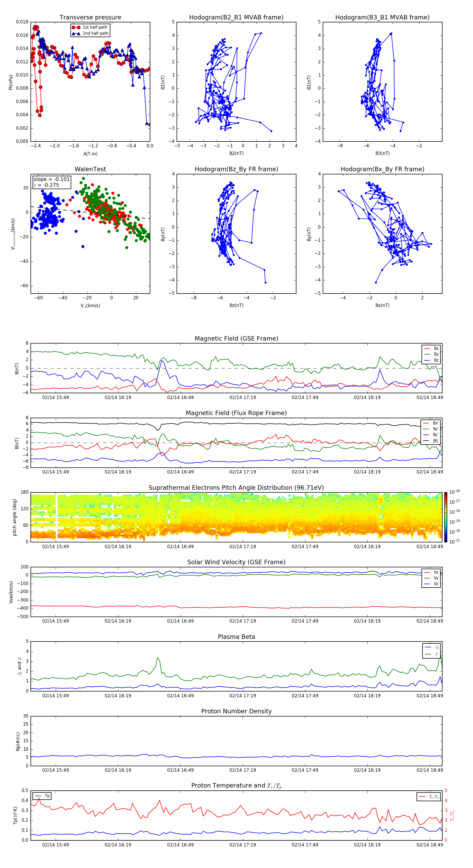This screenshot has width=473, height=868.
Task: Click the Bz(nT) axis label
Action: [236, 305]
